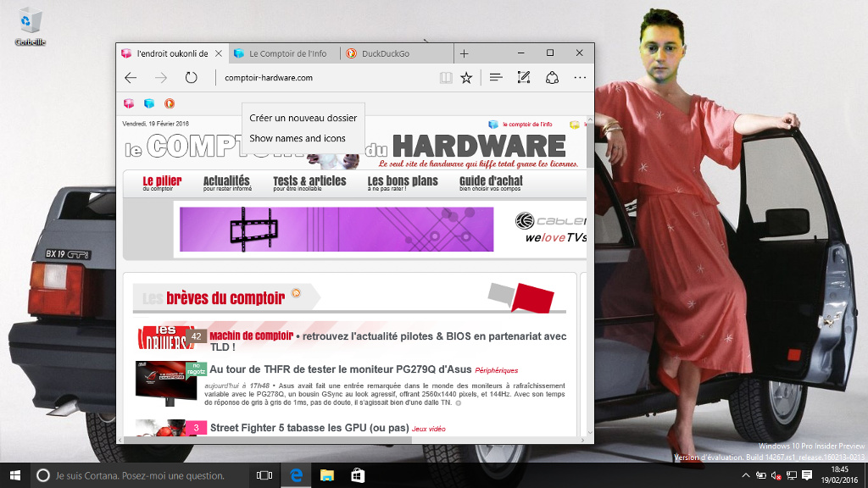Screen dimensions: 868x488
Task: Open the More actions ellipsis menu
Action: [580, 78]
